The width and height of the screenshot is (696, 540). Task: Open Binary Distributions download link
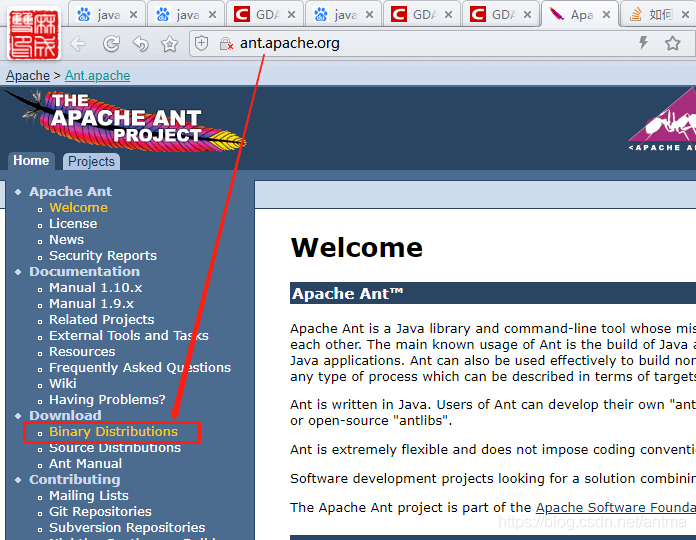click(x=113, y=432)
